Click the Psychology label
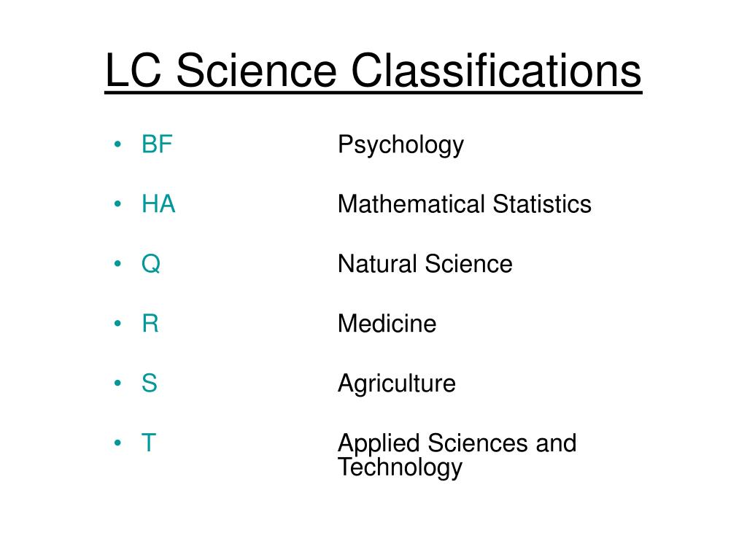Viewport: 747px width, 560px height. point(400,145)
